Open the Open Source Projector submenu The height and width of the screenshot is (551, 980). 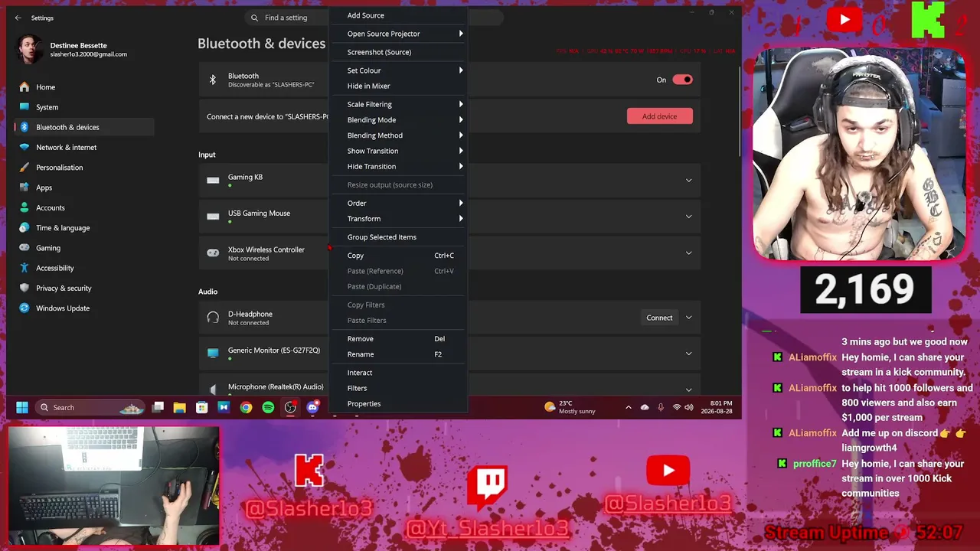click(398, 34)
